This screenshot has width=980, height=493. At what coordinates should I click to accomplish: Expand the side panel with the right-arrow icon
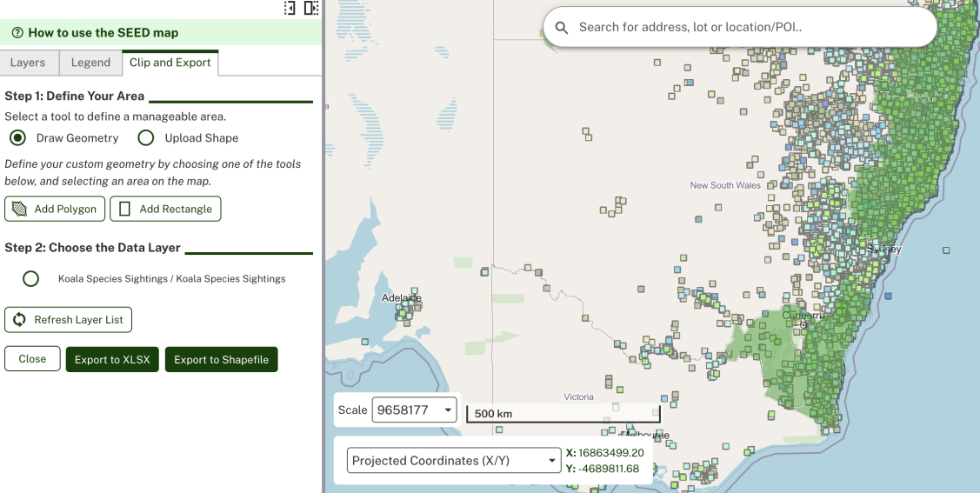click(x=310, y=8)
